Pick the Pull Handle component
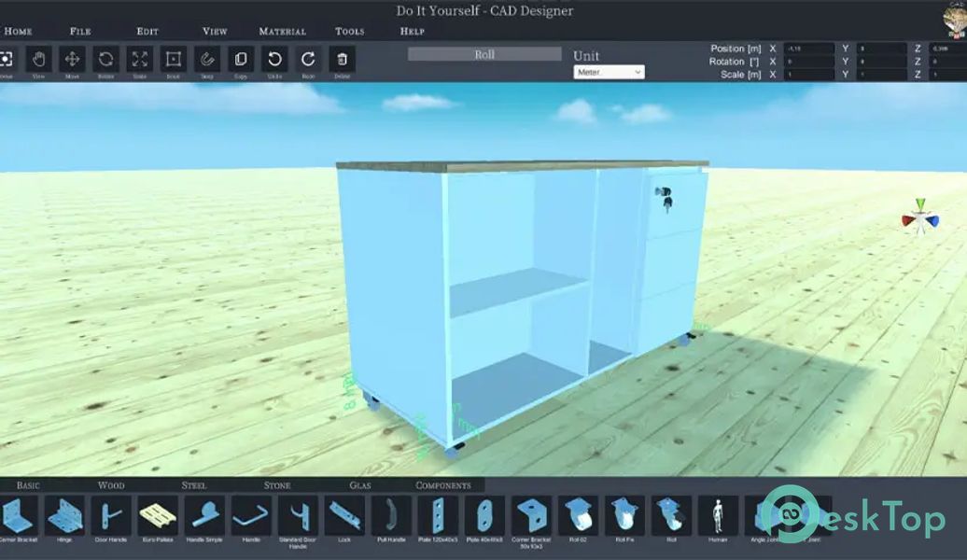Screen dimensions: 967x560 (391, 515)
